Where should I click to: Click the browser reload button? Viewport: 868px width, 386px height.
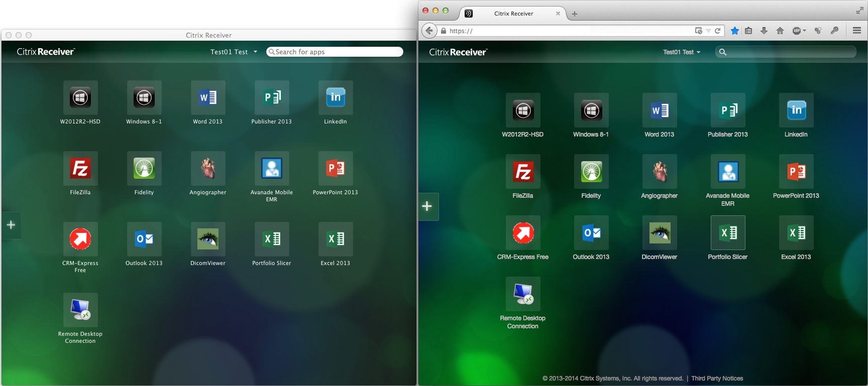718,31
